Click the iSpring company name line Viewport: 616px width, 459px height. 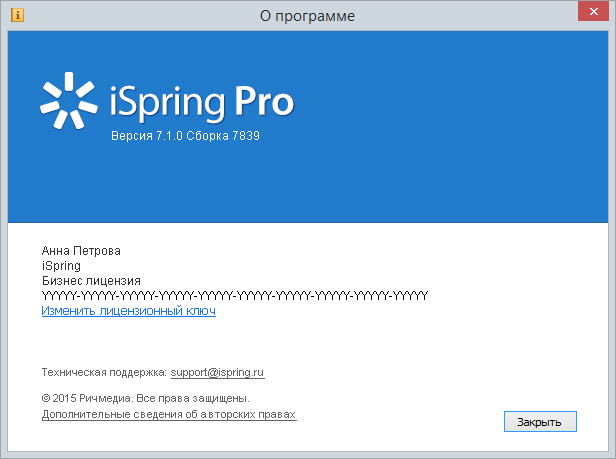point(61,266)
